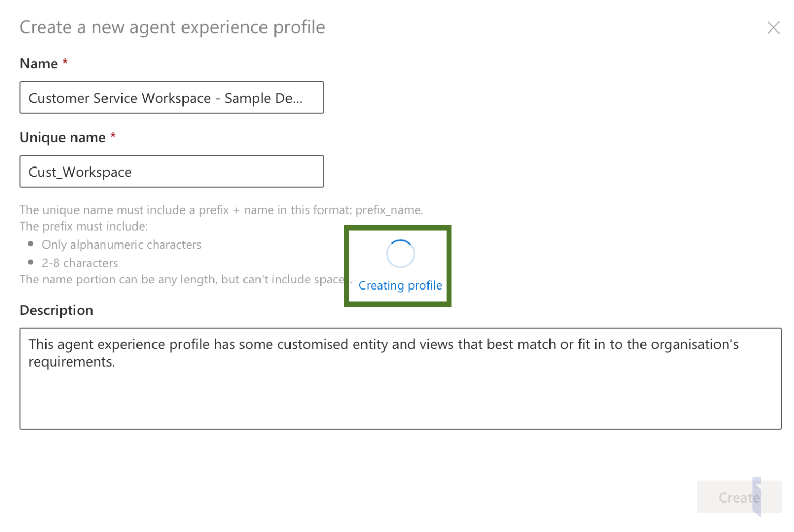This screenshot has height=532, width=794.
Task: Click bullet dot before "2-8 characters"
Action: click(x=31, y=262)
